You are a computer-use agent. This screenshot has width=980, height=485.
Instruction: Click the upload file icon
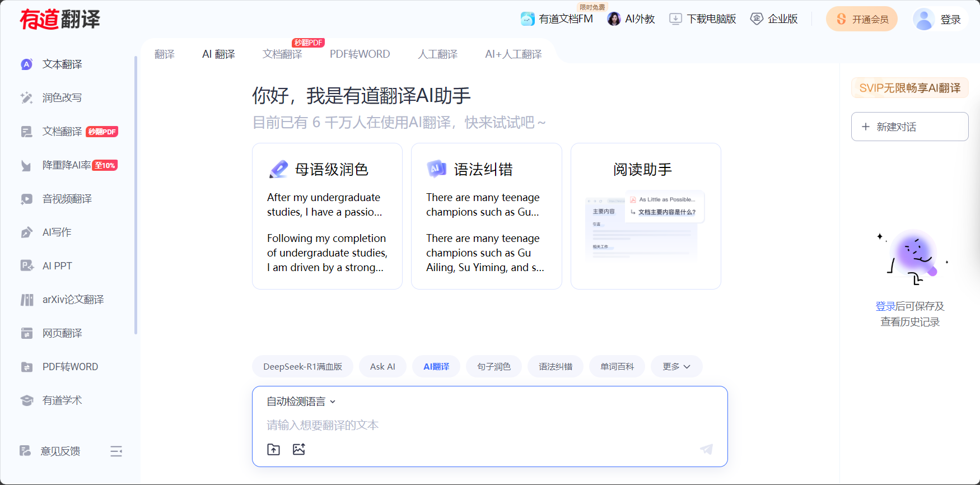click(273, 449)
